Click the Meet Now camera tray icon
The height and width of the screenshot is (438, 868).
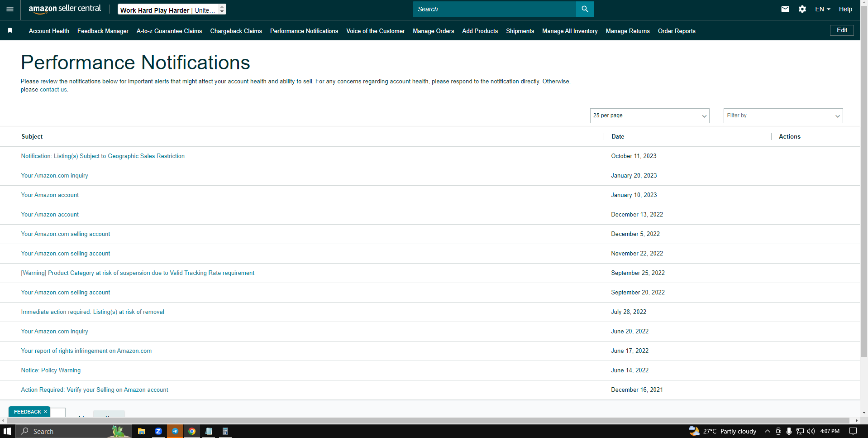778,431
